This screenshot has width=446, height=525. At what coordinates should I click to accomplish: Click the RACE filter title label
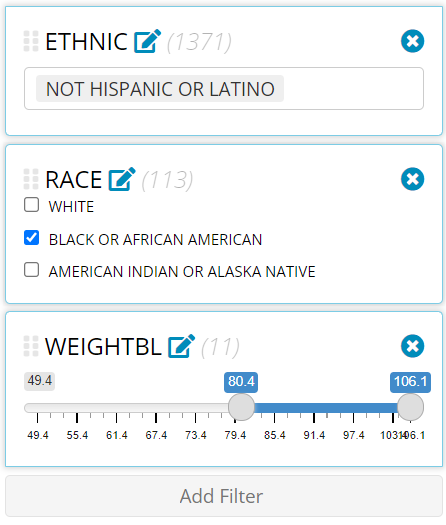click(74, 180)
